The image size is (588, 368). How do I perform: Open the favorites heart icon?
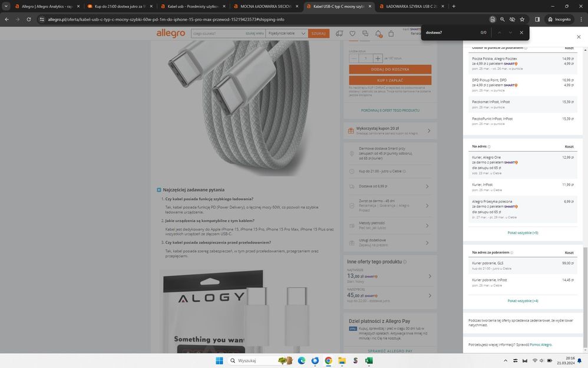click(352, 34)
